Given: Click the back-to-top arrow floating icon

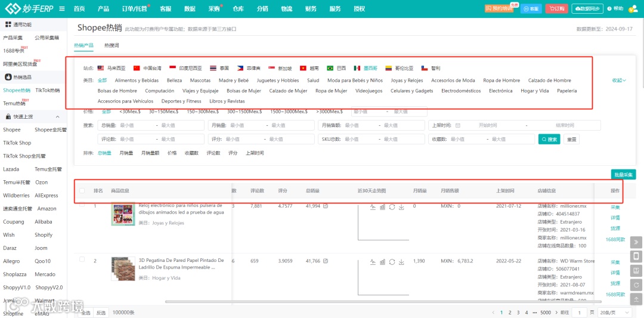Looking at the screenshot, I should 636,300.
